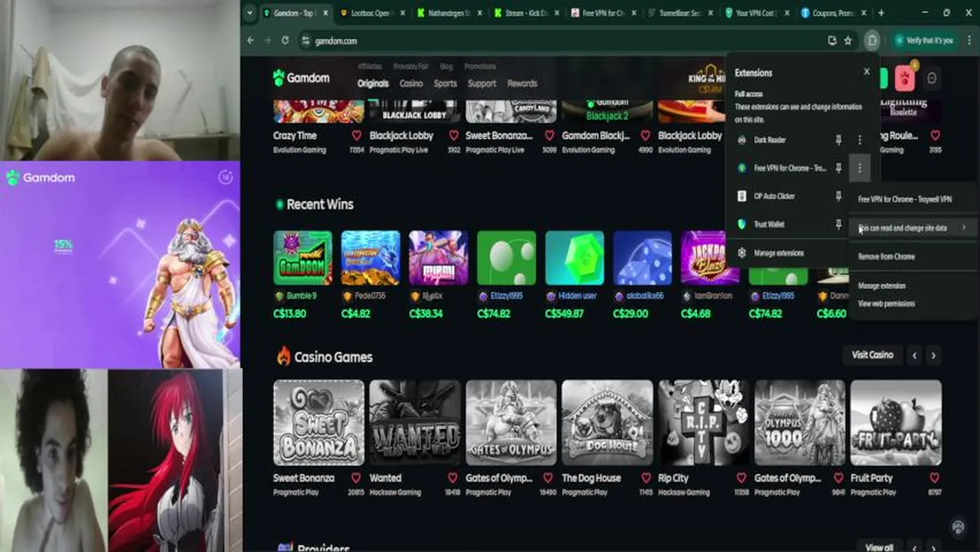Favorite Crazy Time with heart icon
This screenshot has height=552, width=980.
pyautogui.click(x=357, y=135)
